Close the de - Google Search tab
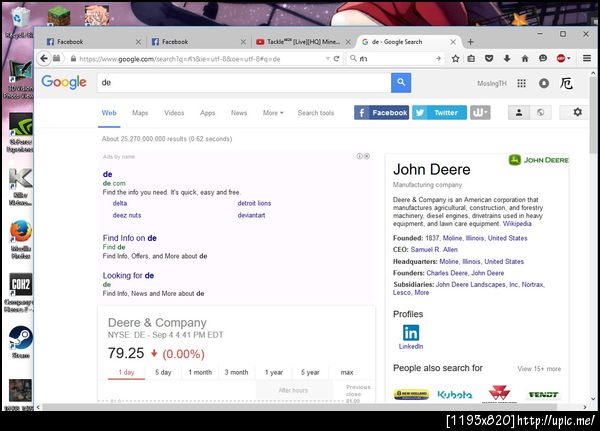Image resolution: width=600 pixels, height=431 pixels. coord(453,42)
